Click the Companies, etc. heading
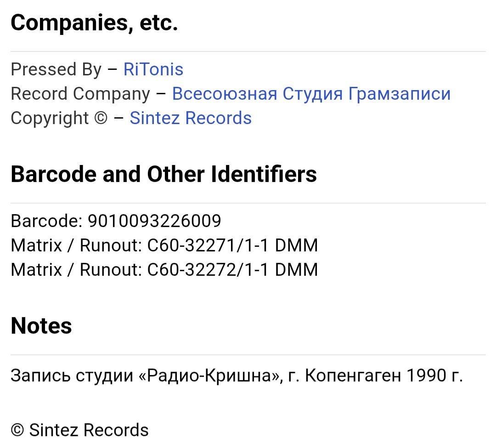This screenshot has height=448, width=496. (x=94, y=23)
